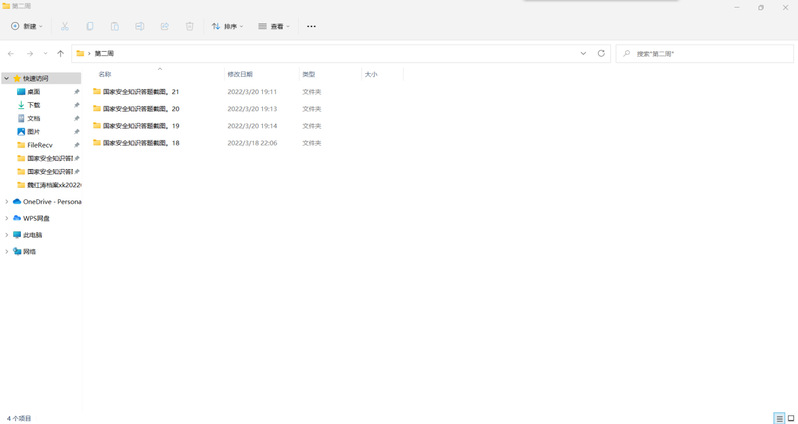Go forward using the forward arrow
Screen dimensions: 798x424
tap(30, 53)
